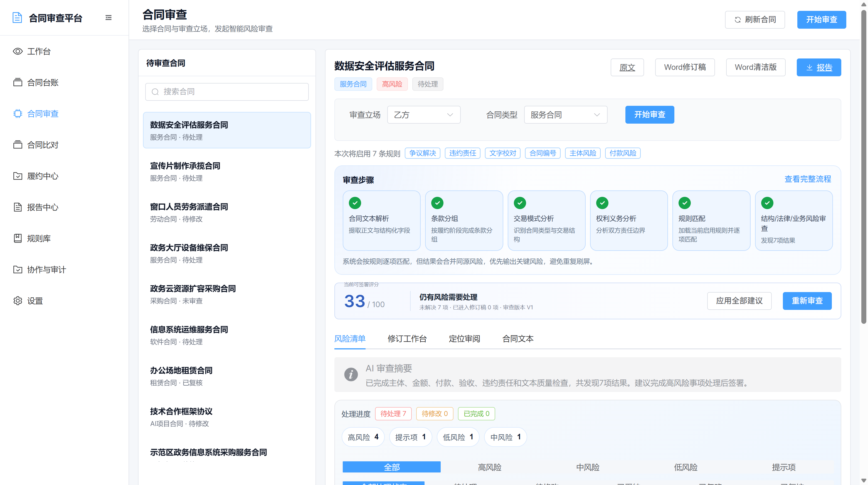
Task: Click the book icon beside 规则库
Action: coord(18,238)
